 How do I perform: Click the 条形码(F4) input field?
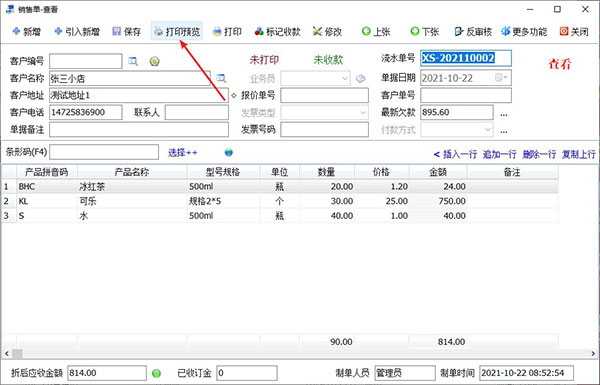[x=104, y=152]
